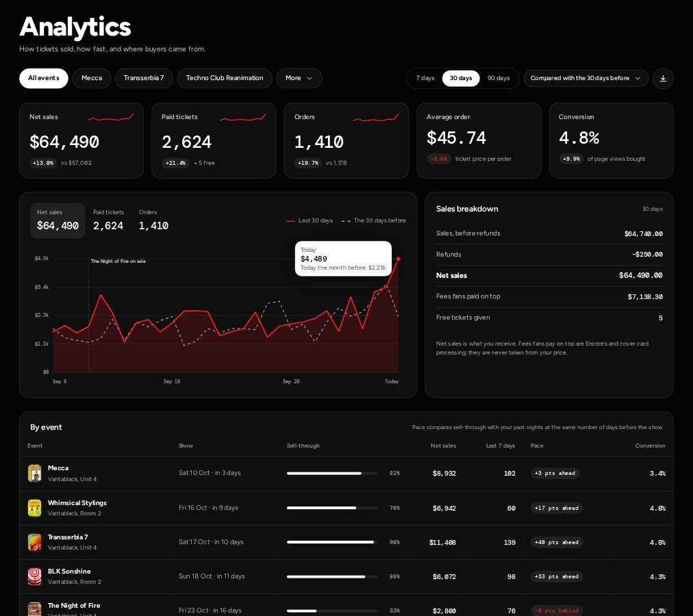This screenshot has height=616, width=693.
Task: Click The Night of Fire on sale marker
Action: [x=118, y=261]
